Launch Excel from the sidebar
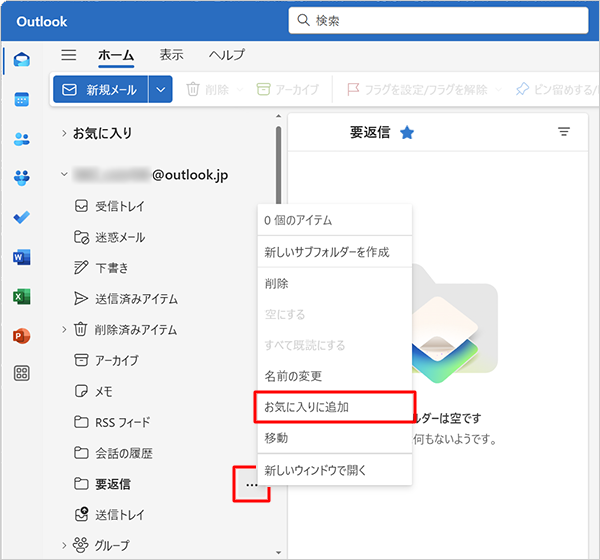 pyautogui.click(x=22, y=297)
